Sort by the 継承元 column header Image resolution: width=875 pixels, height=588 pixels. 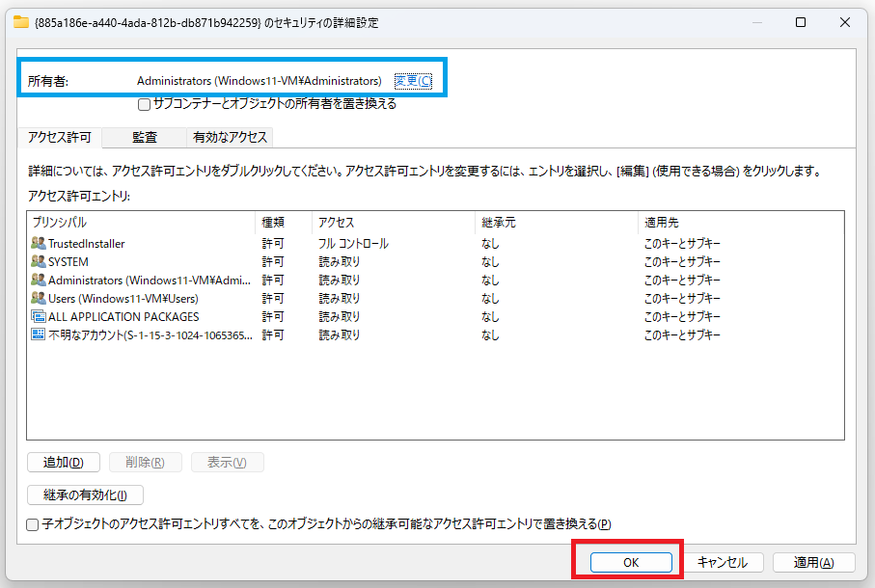(557, 223)
